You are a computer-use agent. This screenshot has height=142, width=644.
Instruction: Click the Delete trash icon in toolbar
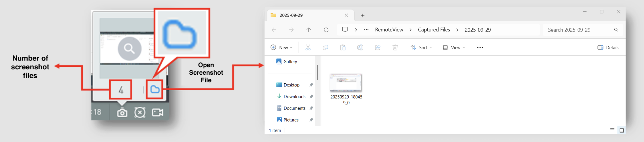point(395,47)
